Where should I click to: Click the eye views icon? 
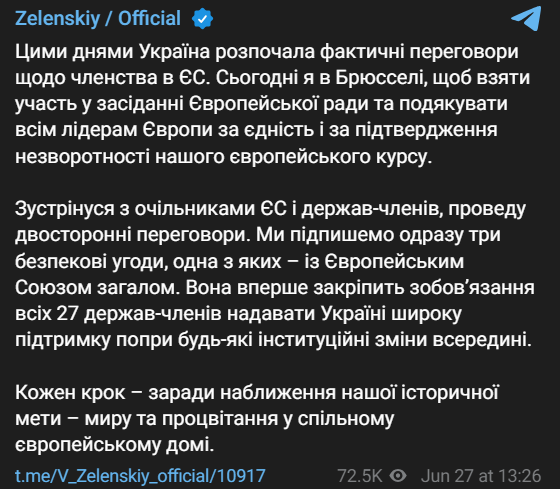(398, 476)
